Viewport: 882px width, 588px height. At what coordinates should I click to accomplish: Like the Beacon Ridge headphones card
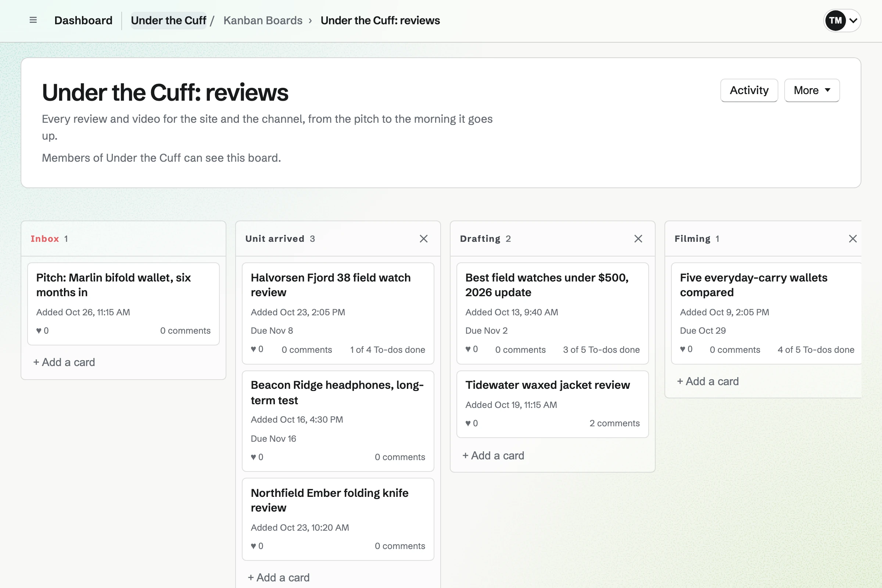click(x=257, y=457)
